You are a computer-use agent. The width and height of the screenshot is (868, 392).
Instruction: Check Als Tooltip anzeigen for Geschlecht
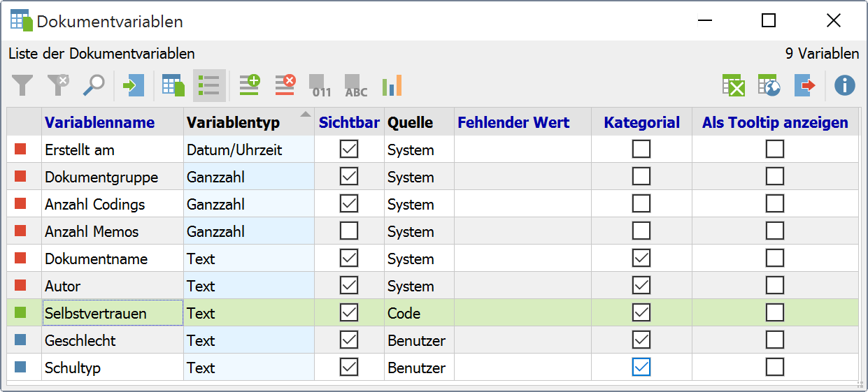(775, 340)
